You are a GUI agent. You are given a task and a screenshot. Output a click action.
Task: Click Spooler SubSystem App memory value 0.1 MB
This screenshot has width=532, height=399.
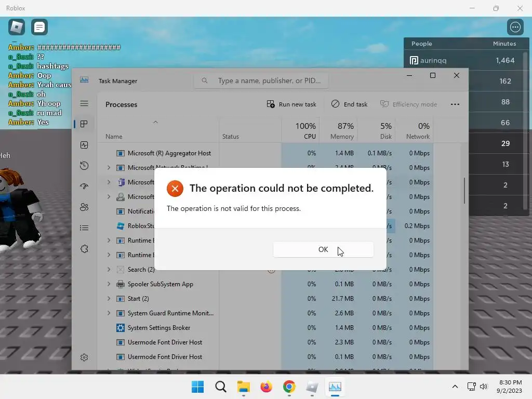point(344,284)
